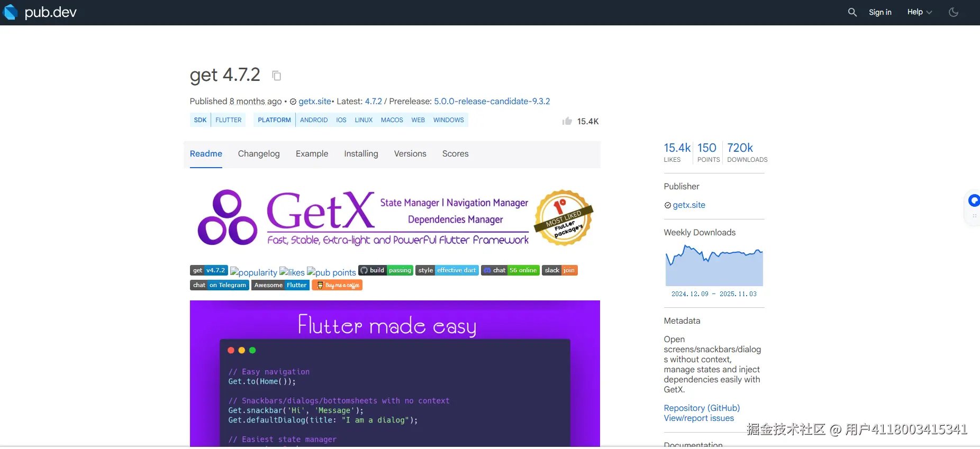Click the verified publisher icon beside sidebar getx.site
Screen dimensions: 980x449
coord(668,205)
